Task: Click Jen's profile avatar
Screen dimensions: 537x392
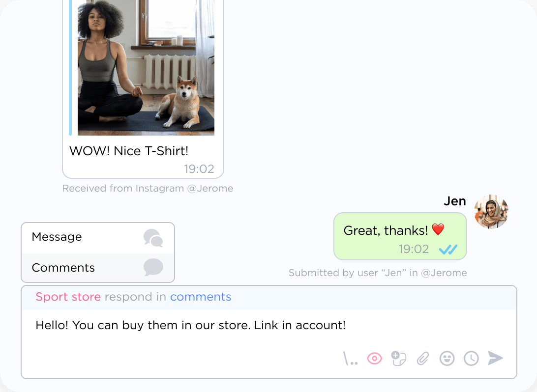Action: click(x=491, y=212)
